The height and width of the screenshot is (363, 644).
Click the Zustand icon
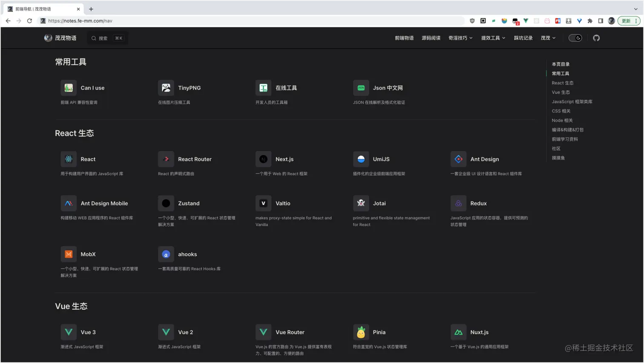(x=166, y=203)
